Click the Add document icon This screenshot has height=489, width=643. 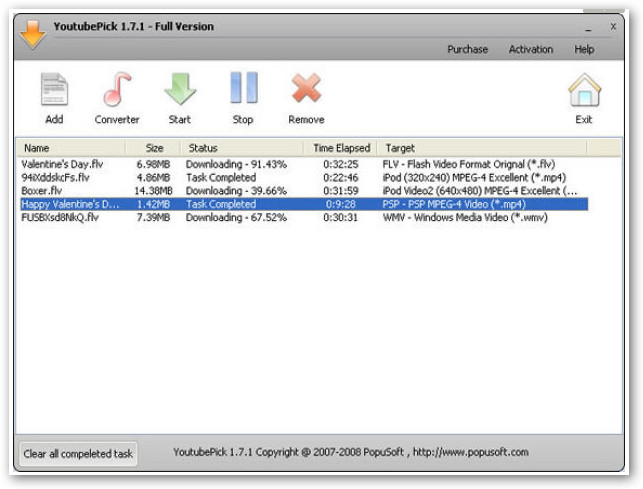(x=54, y=89)
